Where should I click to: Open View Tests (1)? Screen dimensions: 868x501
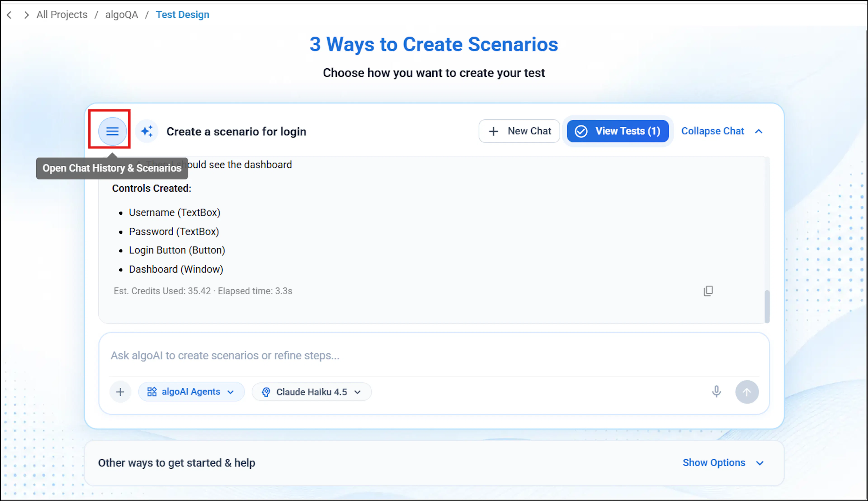click(618, 131)
